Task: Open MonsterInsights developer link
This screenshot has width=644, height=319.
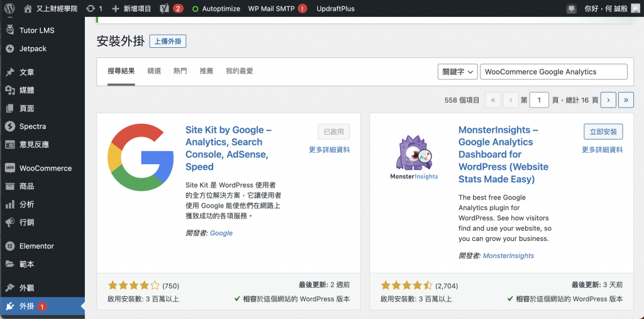Action: tap(508, 255)
